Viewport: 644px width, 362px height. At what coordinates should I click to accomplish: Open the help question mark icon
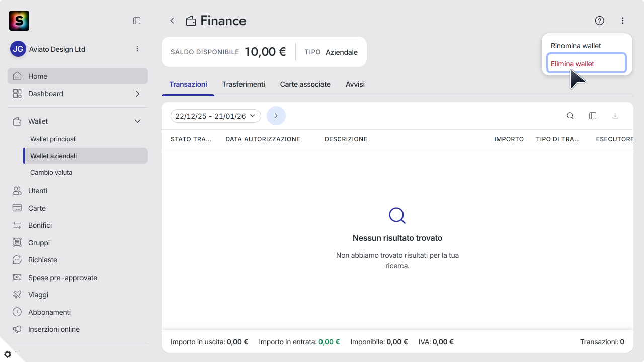coord(599,21)
